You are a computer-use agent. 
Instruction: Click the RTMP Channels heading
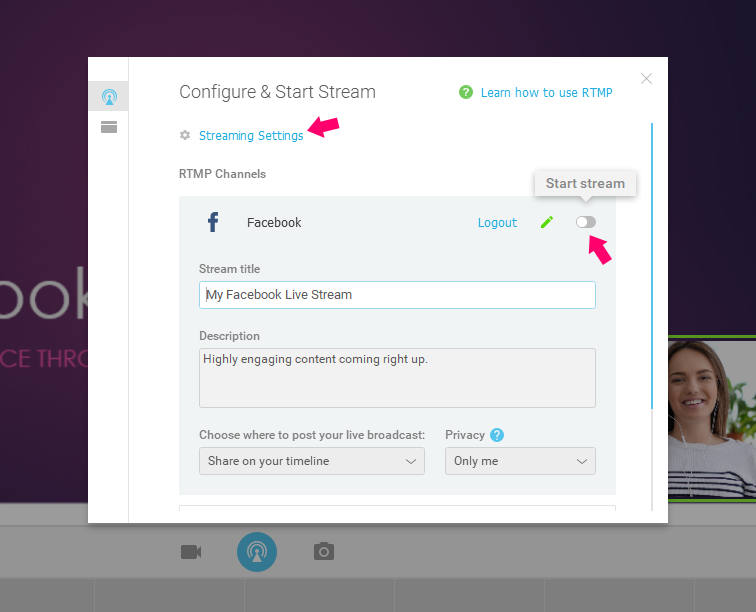tap(222, 174)
